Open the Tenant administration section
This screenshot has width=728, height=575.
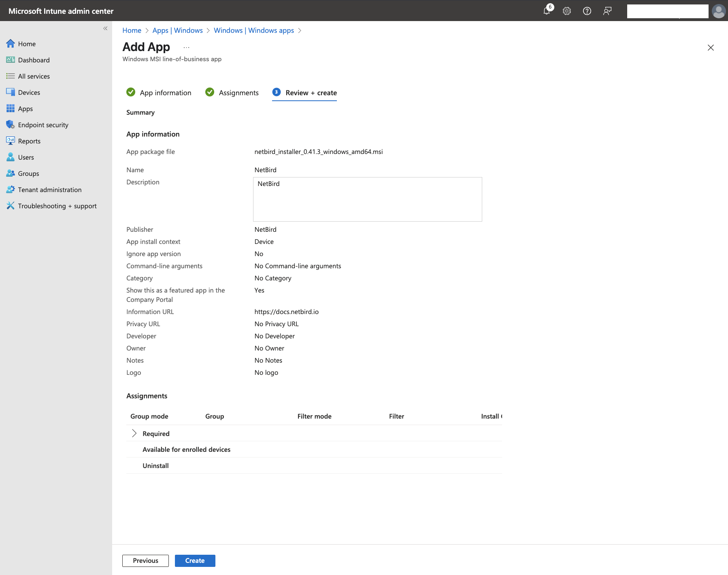(49, 189)
